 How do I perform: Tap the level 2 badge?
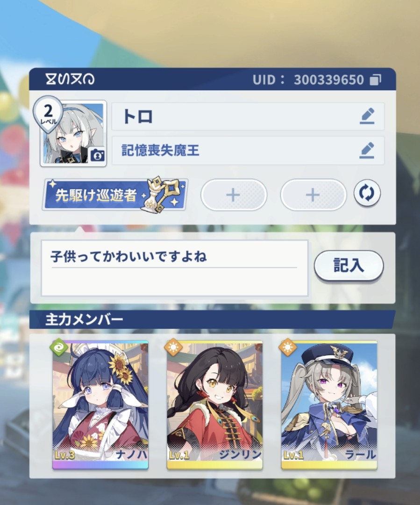click(48, 114)
